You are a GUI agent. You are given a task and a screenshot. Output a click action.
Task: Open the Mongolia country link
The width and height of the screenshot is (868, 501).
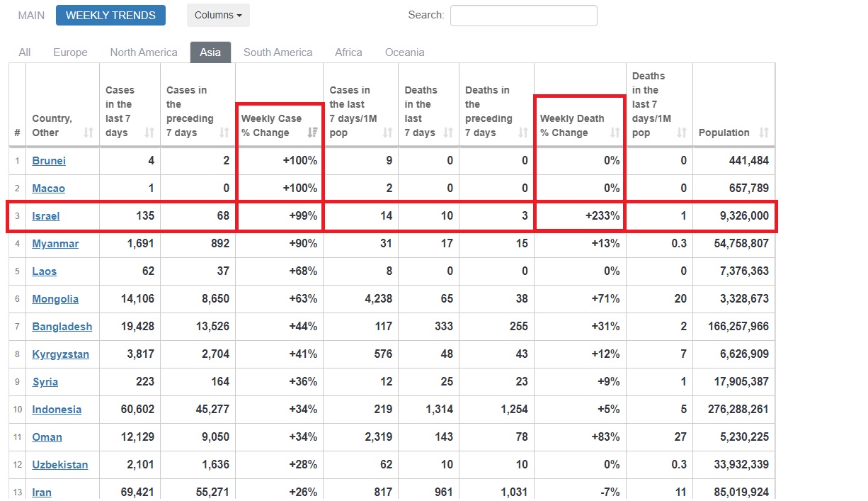[x=55, y=299]
